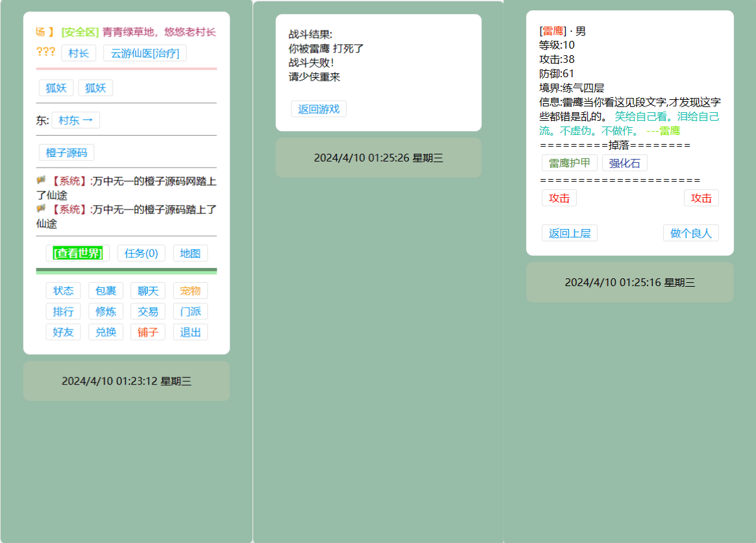This screenshot has height=543, width=756.
Task: Open the orange 铺子 shop link
Action: [x=148, y=332]
